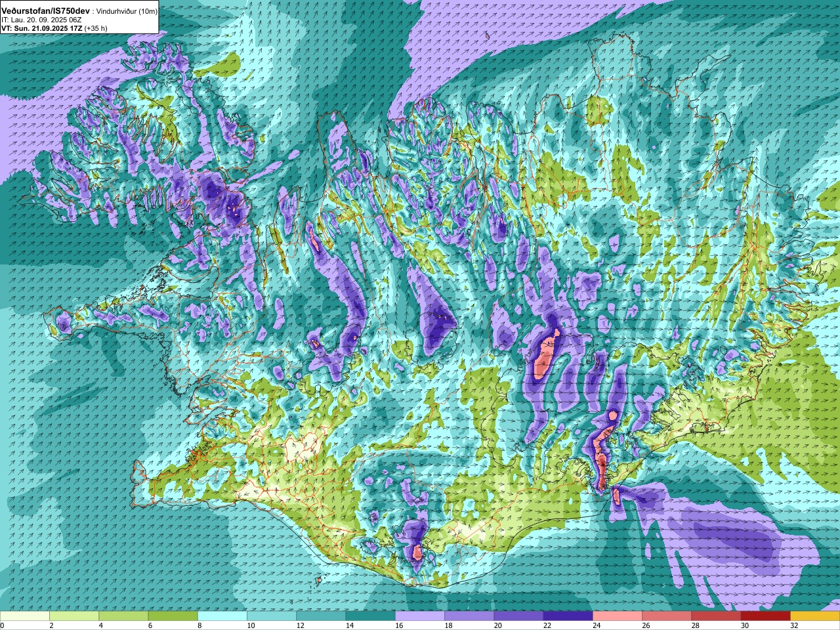Screen dimensions: 840x630
Task: Select the legend swatch between 10 and 12
Action: coord(272,616)
